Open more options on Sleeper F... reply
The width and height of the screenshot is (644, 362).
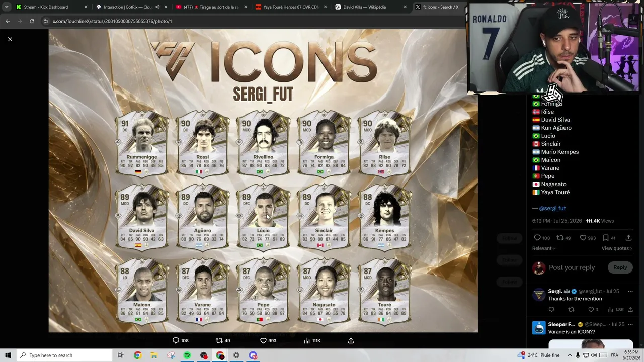tap(630, 324)
